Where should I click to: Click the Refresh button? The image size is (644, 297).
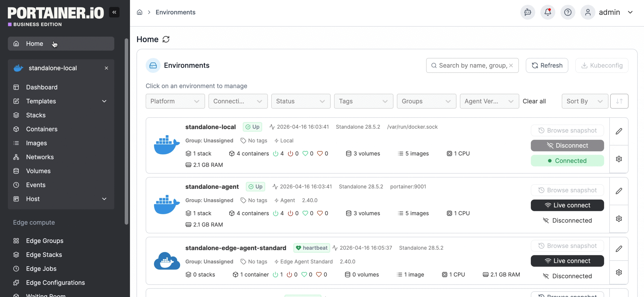pyautogui.click(x=547, y=65)
